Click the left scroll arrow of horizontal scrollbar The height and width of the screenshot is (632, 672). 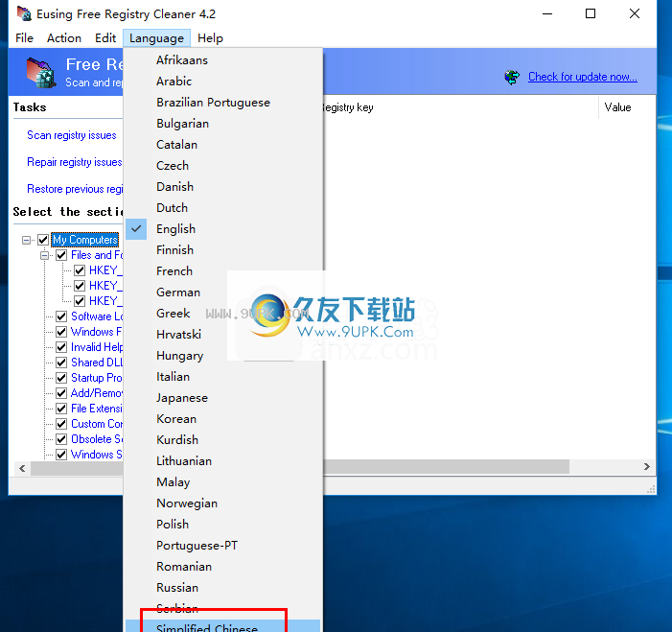point(22,468)
